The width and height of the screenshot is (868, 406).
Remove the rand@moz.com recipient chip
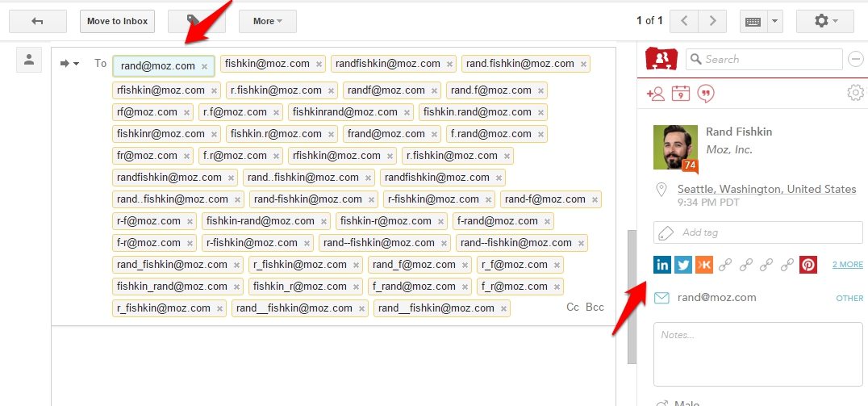pos(204,66)
